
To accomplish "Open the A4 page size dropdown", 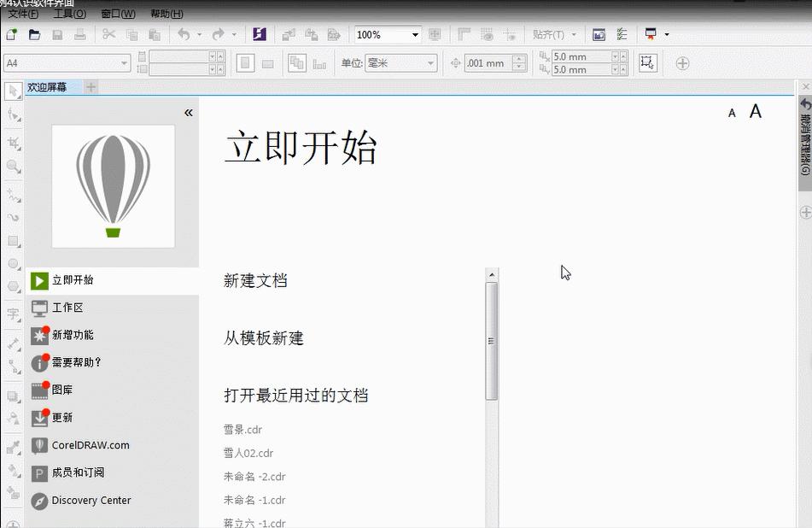I will point(126,62).
